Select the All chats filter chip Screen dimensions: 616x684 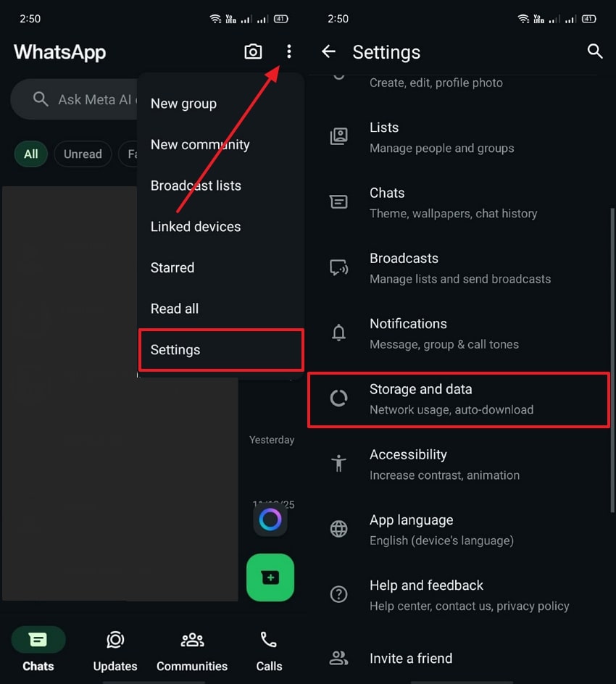pyautogui.click(x=30, y=154)
